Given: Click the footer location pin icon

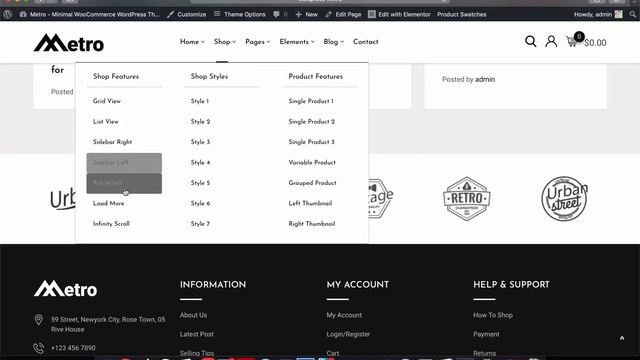Looking at the screenshot, I should [39, 320].
